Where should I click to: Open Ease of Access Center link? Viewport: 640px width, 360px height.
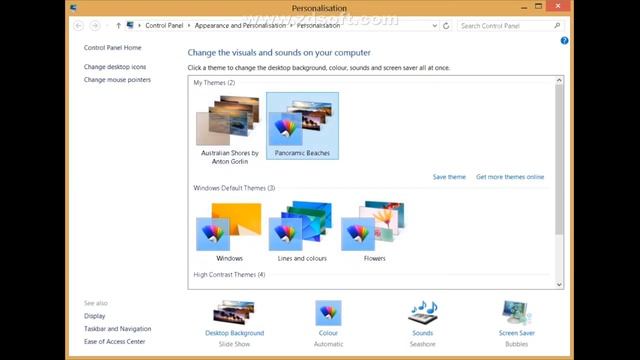click(x=114, y=342)
